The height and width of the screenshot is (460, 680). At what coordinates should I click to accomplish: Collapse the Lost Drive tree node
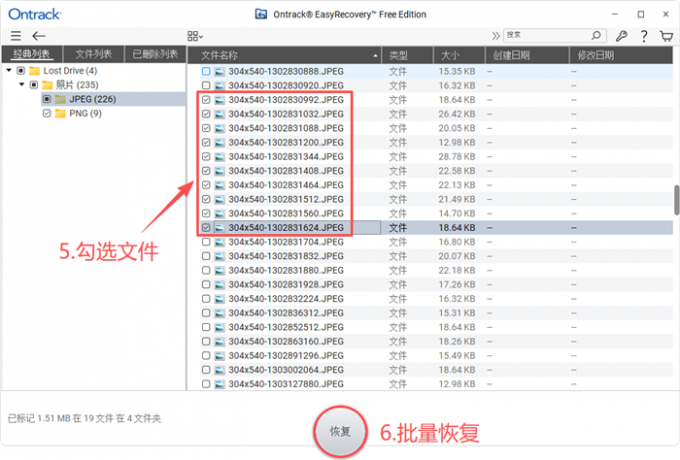click(9, 70)
